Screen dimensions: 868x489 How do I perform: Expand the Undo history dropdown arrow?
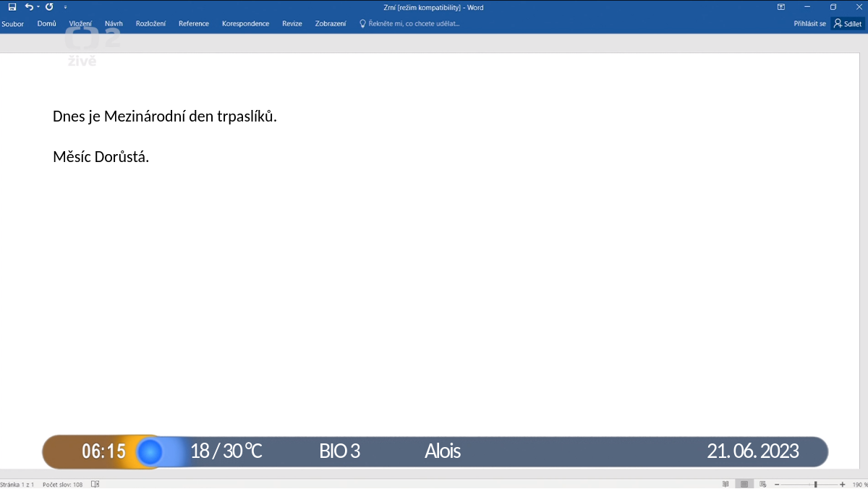[x=38, y=7]
